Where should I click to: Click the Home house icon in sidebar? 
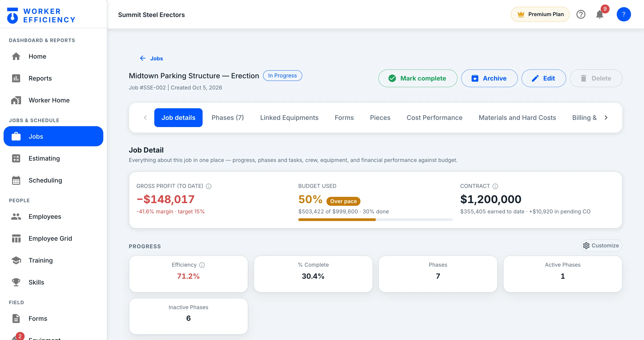[x=16, y=56]
